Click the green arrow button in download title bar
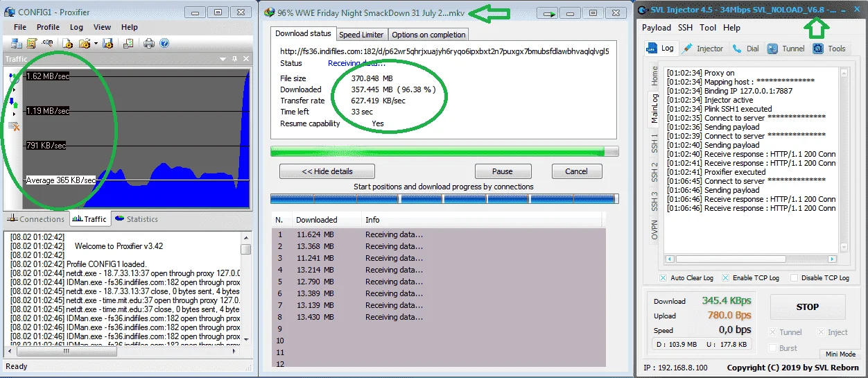The height and width of the screenshot is (378, 868). click(x=550, y=13)
